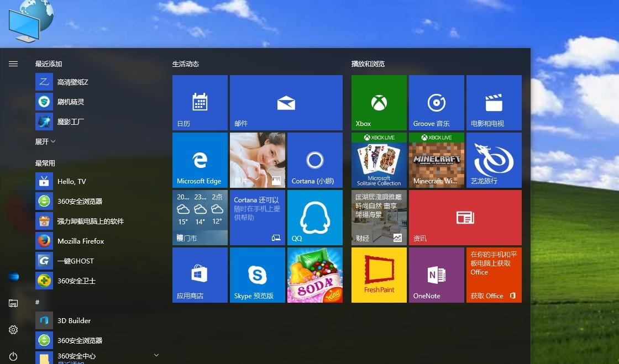Launch 360安全浏览器 under 最常用
Viewport: 619px width, 364px height.
tap(97, 201)
